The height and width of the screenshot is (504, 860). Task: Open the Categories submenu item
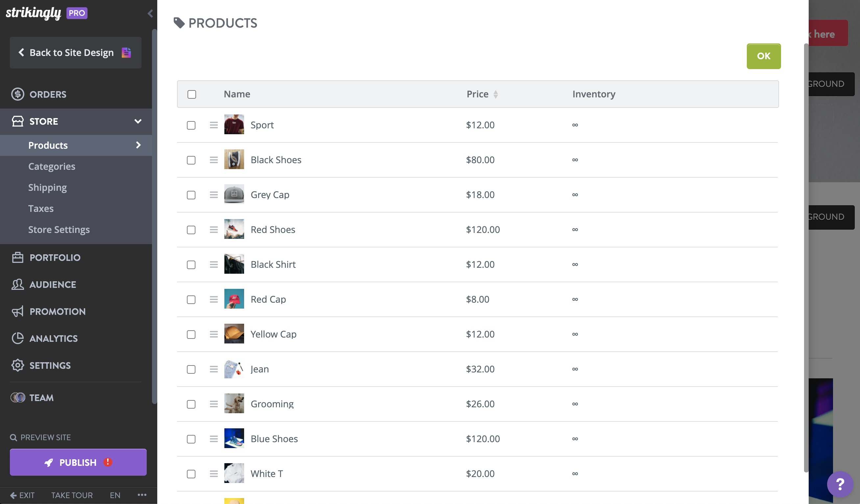[52, 166]
